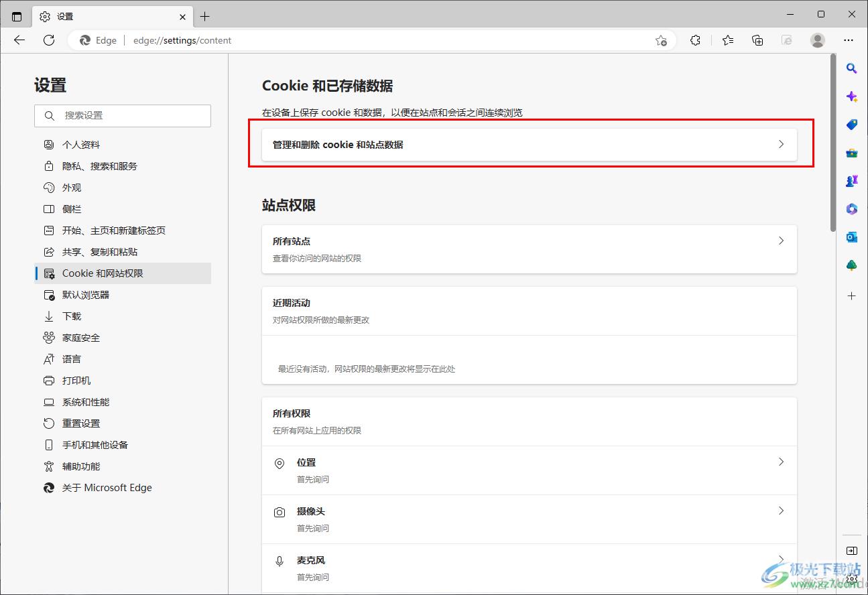868x595 pixels.
Task: Open the sidebar Search icon
Action: [x=852, y=68]
